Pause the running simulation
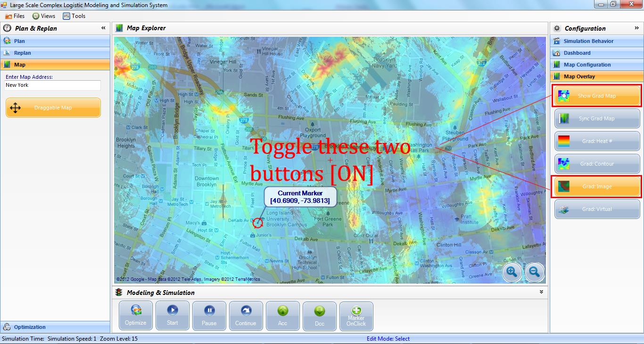This screenshot has height=344, width=644. [209, 316]
